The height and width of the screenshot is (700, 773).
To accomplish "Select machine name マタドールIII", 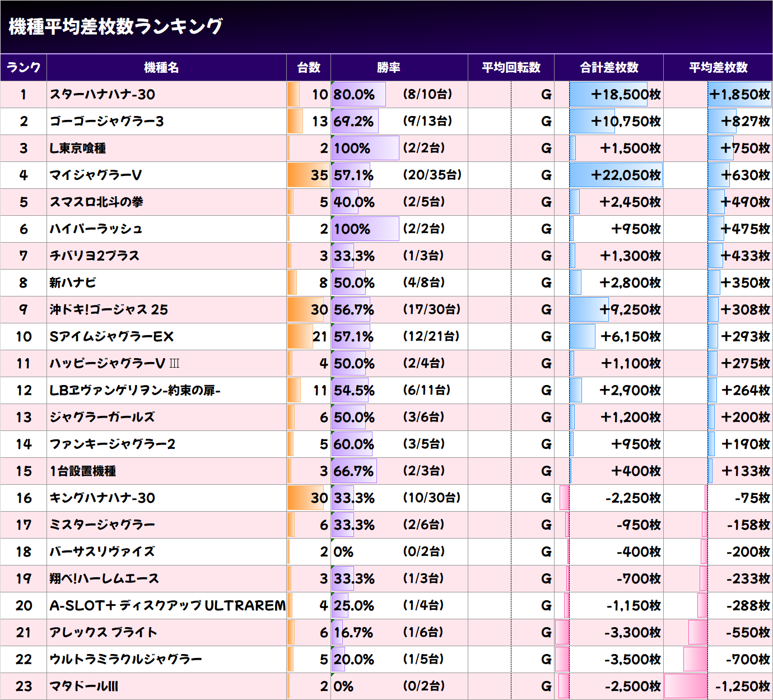I will [84, 687].
